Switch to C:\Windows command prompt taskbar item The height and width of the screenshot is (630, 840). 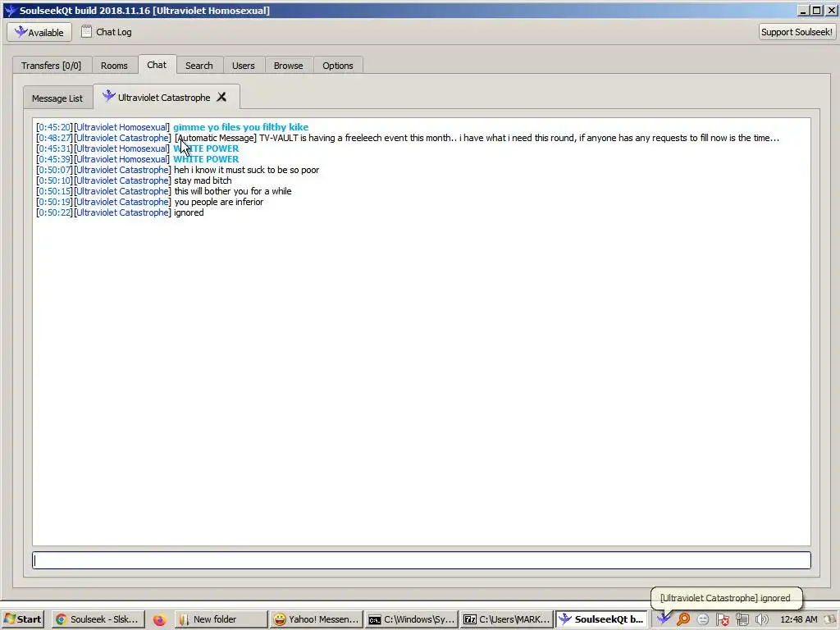click(411, 619)
